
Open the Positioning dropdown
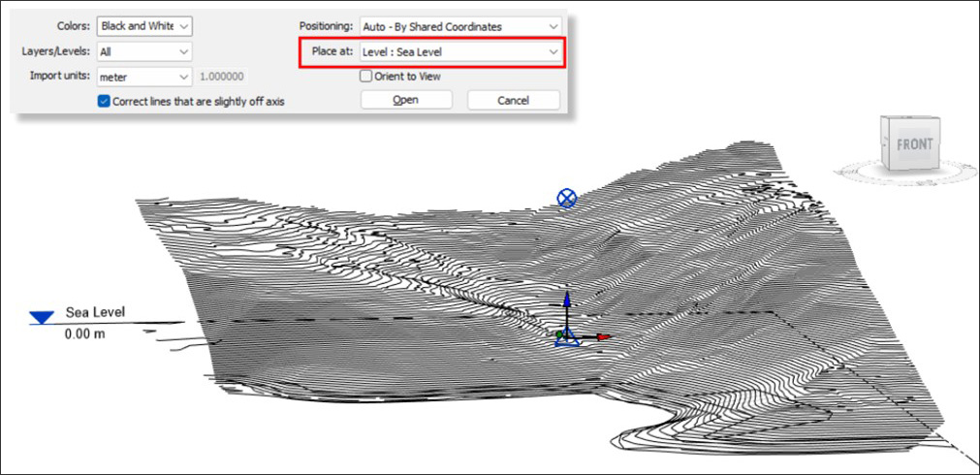click(460, 27)
